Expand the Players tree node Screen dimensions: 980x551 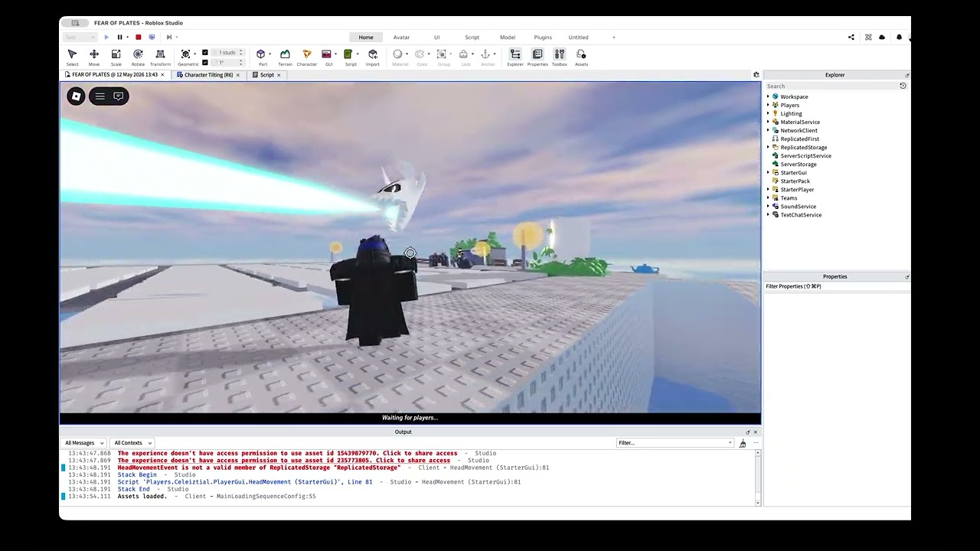point(768,105)
